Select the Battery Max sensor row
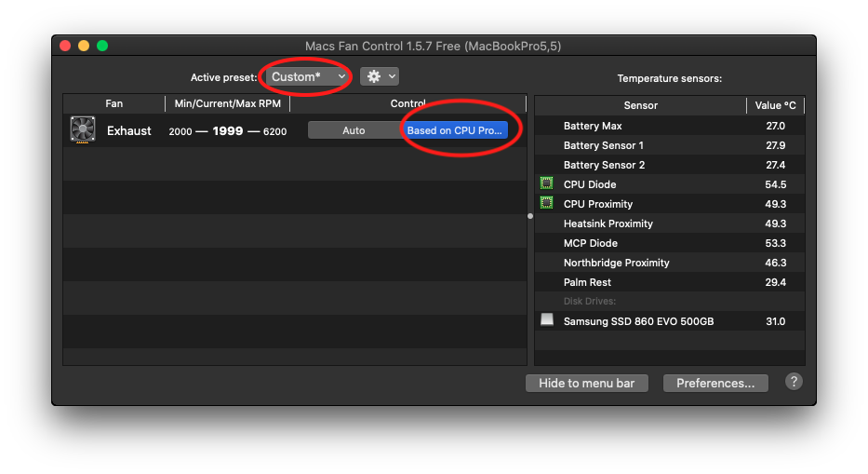The height and width of the screenshot is (474, 868). click(670, 126)
